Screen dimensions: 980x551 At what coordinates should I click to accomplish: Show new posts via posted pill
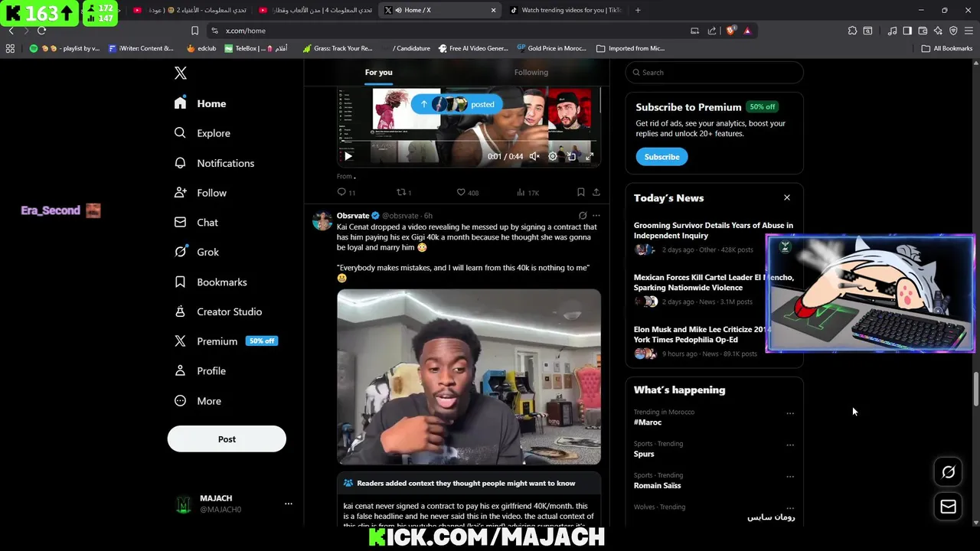tap(457, 104)
